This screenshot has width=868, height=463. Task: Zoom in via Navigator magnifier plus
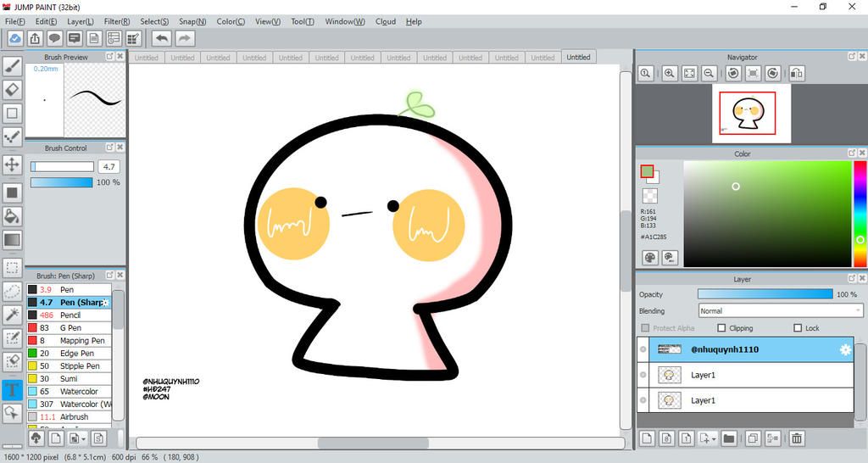click(670, 73)
